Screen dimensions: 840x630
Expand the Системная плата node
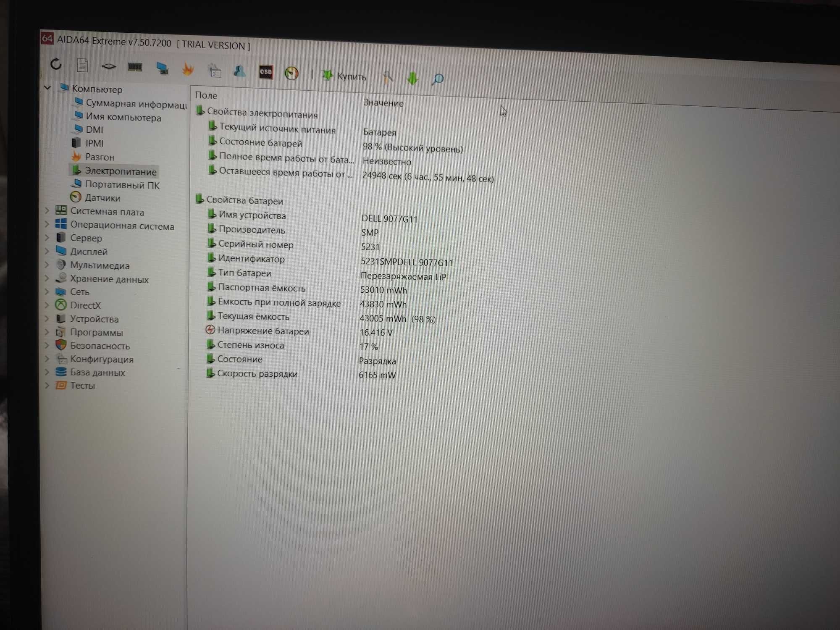pyautogui.click(x=47, y=210)
